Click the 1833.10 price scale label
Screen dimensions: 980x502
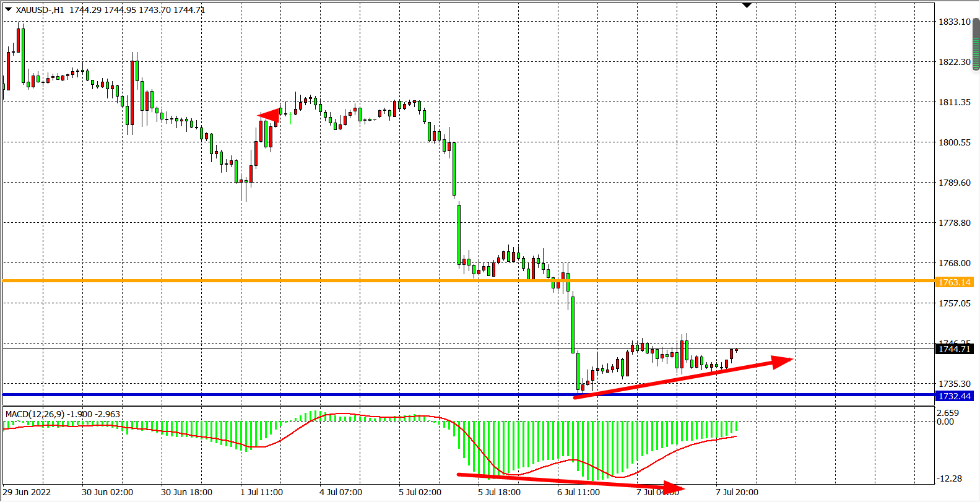click(954, 22)
